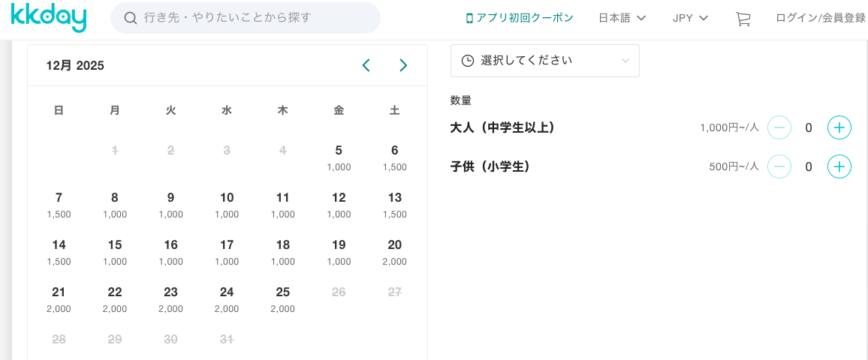The image size is (868, 360).
Task: Open the 選択してください time dropdown
Action: tap(544, 61)
